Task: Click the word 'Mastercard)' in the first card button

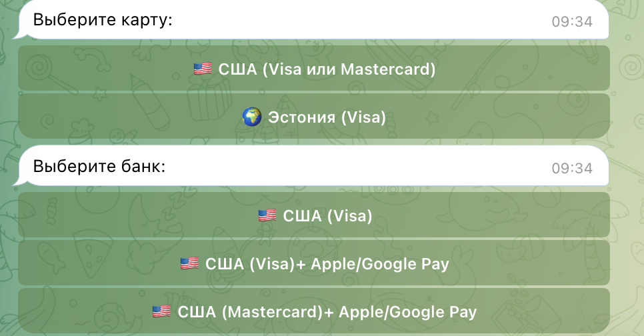Action: (388, 69)
